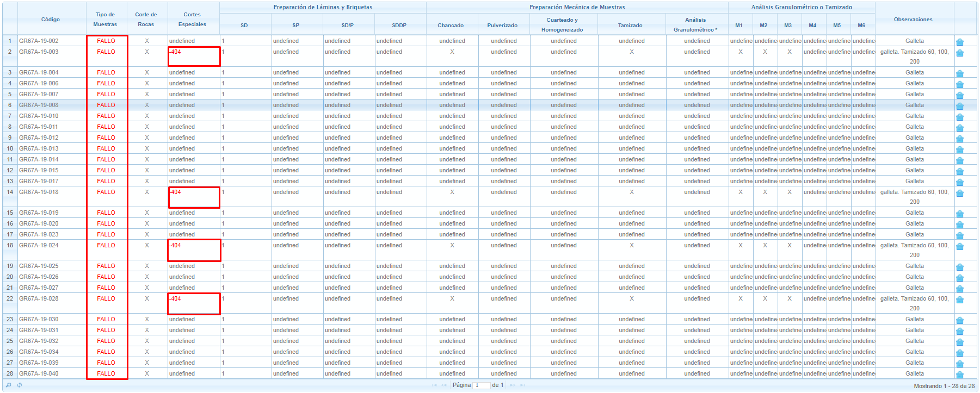Image resolution: width=980 pixels, height=393 pixels.
Task: Click the blue action icon for GR67A-19-004
Action: pyautogui.click(x=960, y=73)
